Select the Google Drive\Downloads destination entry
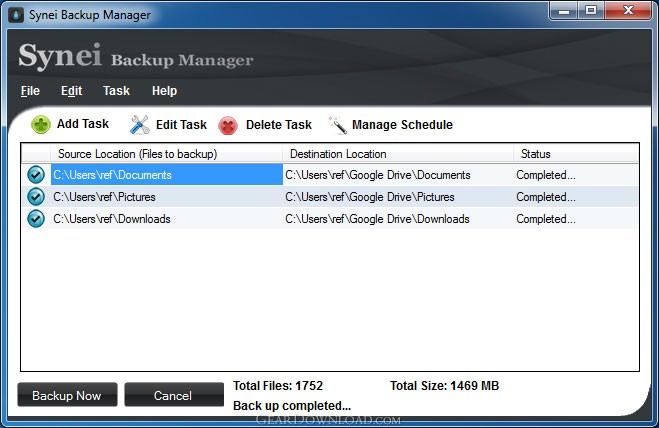 (x=377, y=219)
